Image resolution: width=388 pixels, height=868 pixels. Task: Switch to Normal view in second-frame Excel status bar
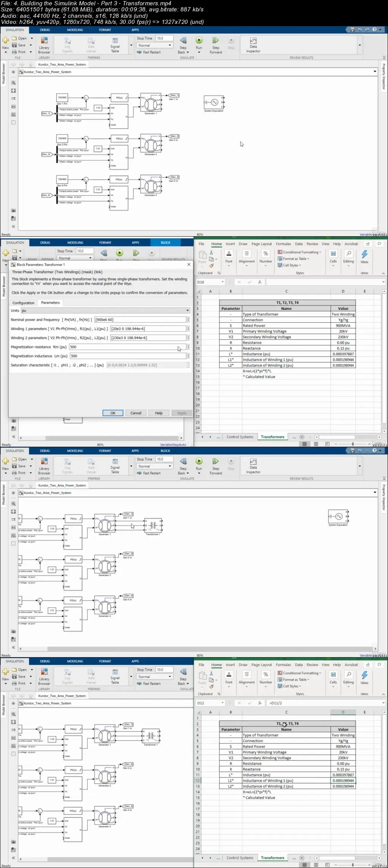click(304, 444)
